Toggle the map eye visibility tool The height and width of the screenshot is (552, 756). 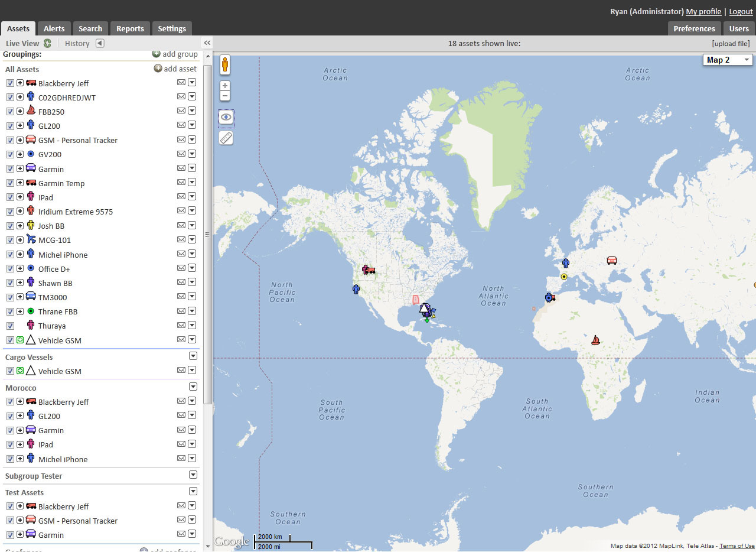point(226,118)
